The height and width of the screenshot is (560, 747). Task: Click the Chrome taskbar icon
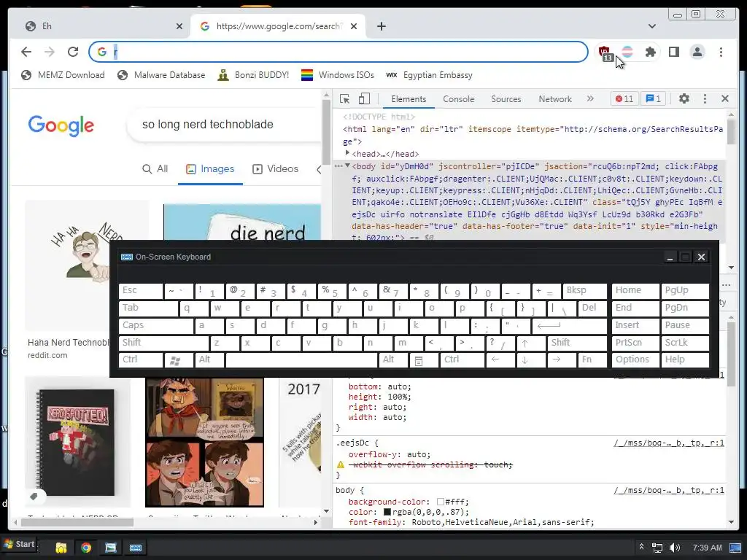point(86,548)
